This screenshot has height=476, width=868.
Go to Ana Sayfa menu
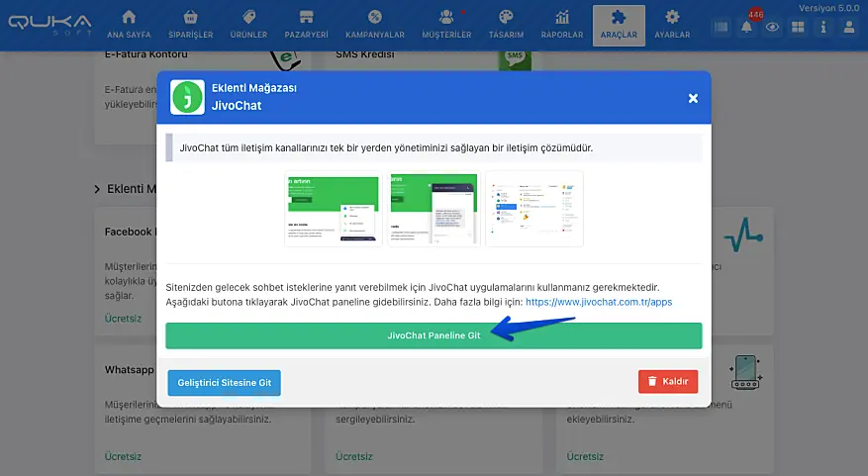(129, 25)
